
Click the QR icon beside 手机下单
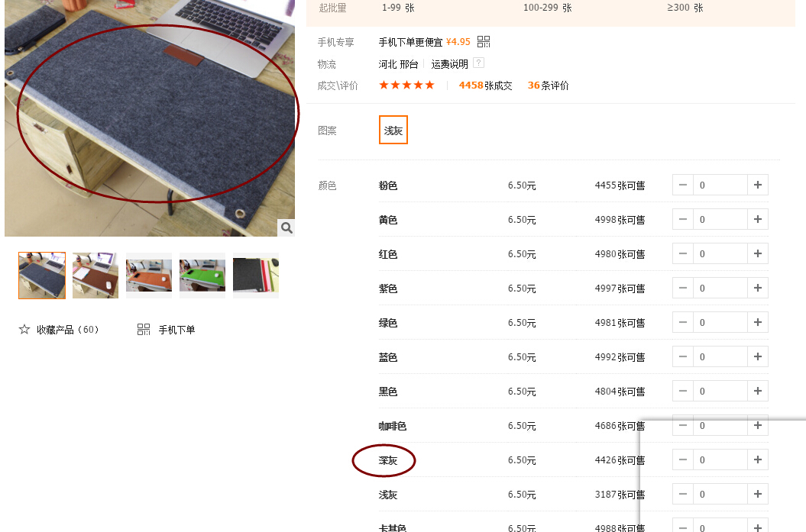[x=144, y=329]
